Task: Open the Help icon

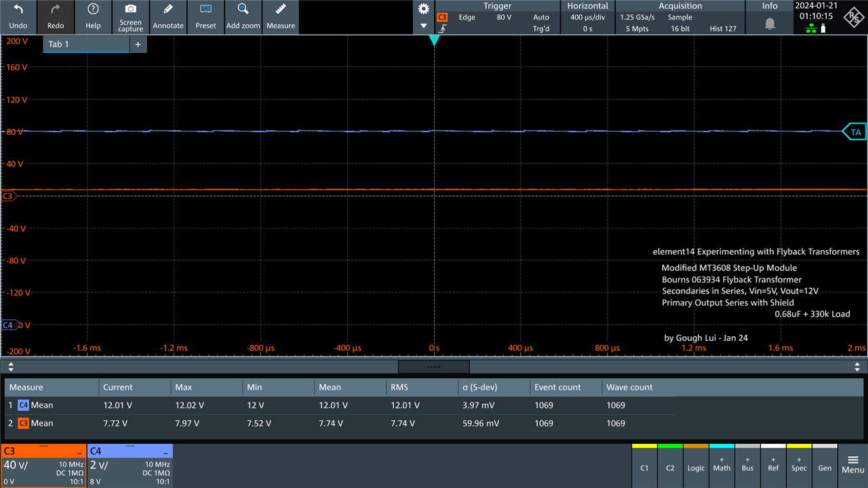Action: 94,17
